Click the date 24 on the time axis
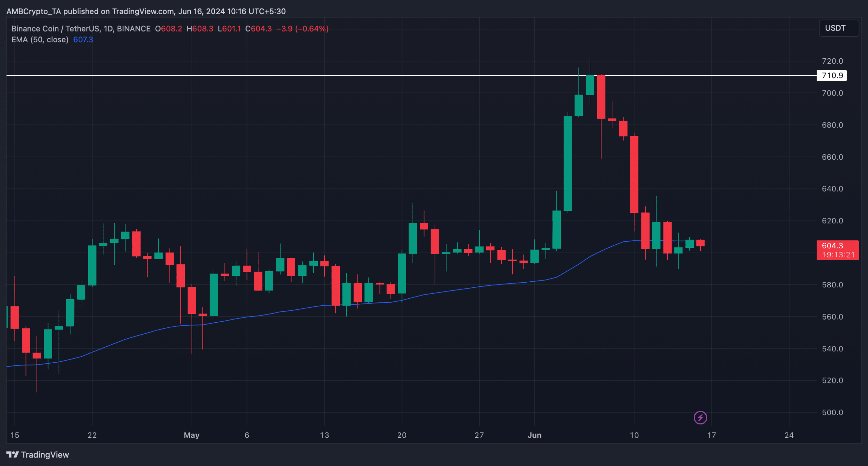Image resolution: width=868 pixels, height=466 pixels. (789, 435)
